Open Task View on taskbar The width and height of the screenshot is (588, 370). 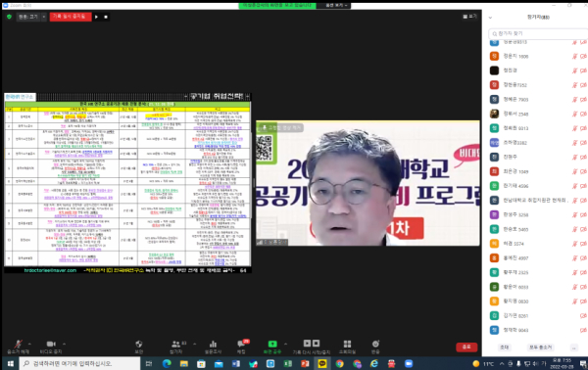pos(149,363)
